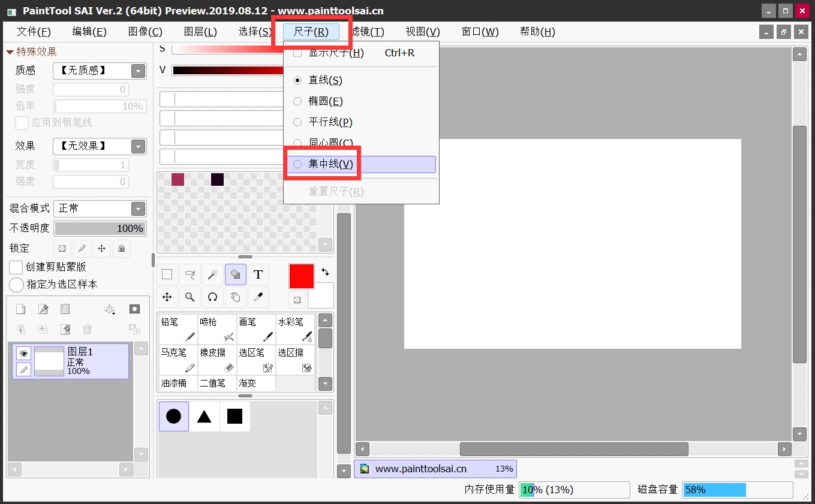Select the magic wand tool

(x=212, y=274)
